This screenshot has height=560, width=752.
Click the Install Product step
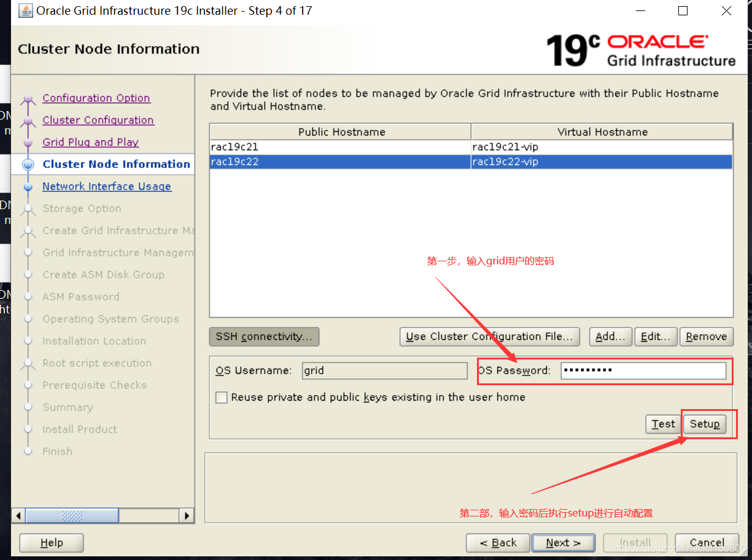tap(79, 429)
